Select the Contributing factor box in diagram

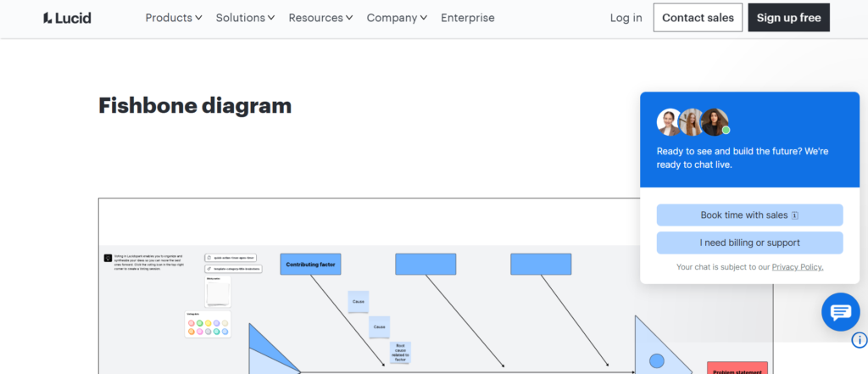click(310, 265)
